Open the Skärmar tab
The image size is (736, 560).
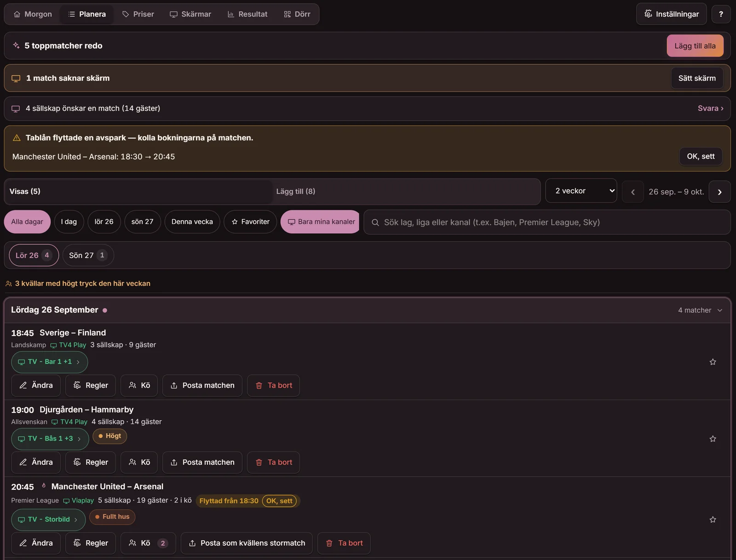(x=190, y=14)
